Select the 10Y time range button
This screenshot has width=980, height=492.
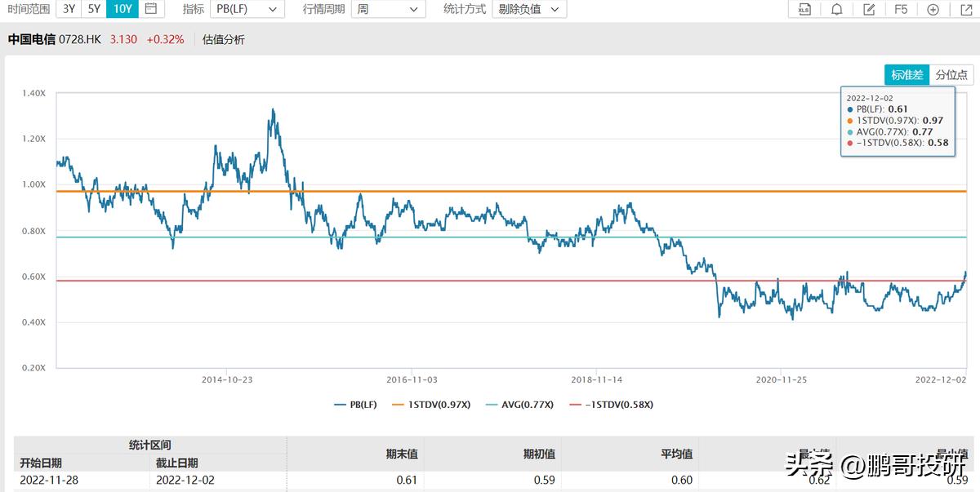(123, 9)
